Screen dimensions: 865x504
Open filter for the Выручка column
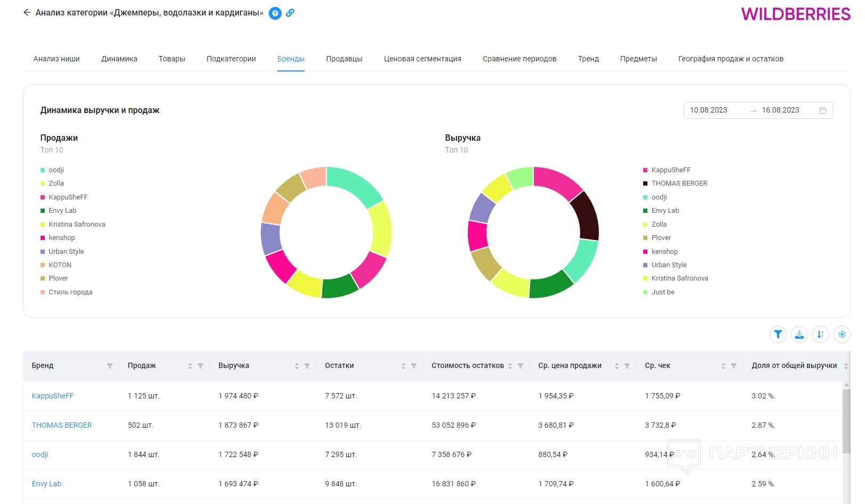[307, 366]
